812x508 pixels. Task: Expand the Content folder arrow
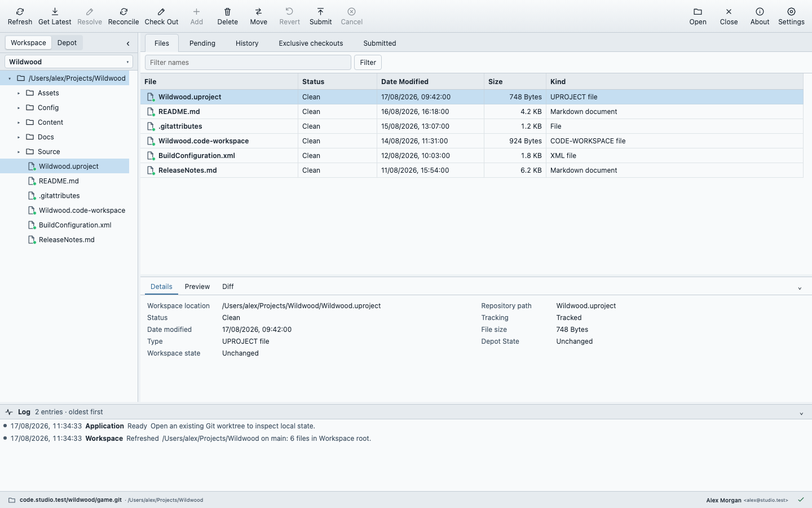point(19,122)
